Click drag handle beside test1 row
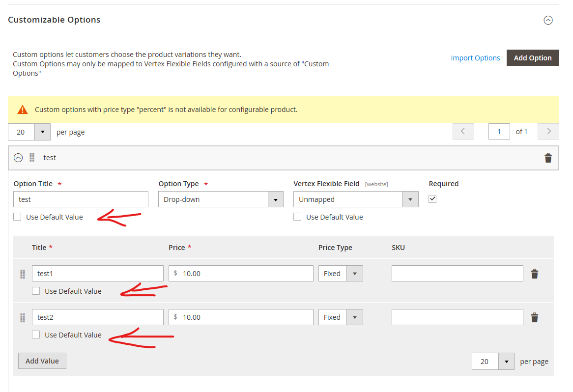The width and height of the screenshot is (573, 392). (23, 274)
